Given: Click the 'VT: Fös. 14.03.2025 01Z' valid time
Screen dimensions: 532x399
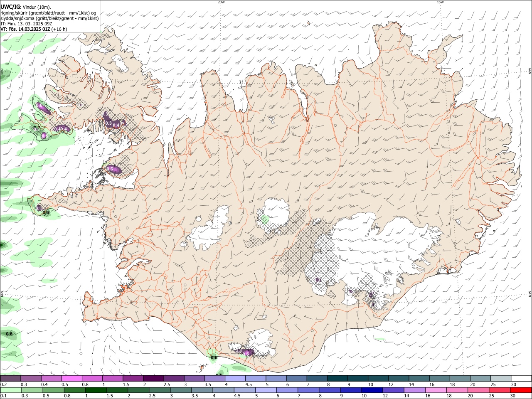Looking at the screenshot, I should [25, 29].
